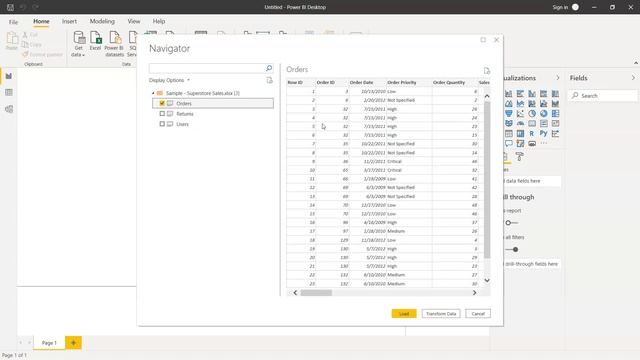Toggle the Keep all filters switch

pos(512,249)
